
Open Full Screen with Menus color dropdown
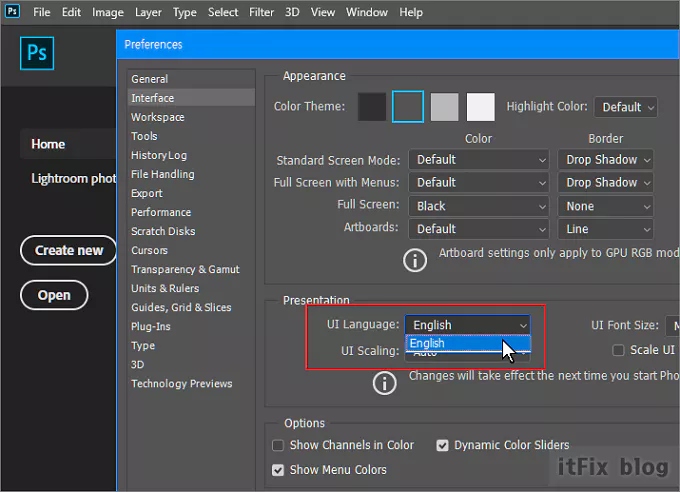[x=479, y=183]
